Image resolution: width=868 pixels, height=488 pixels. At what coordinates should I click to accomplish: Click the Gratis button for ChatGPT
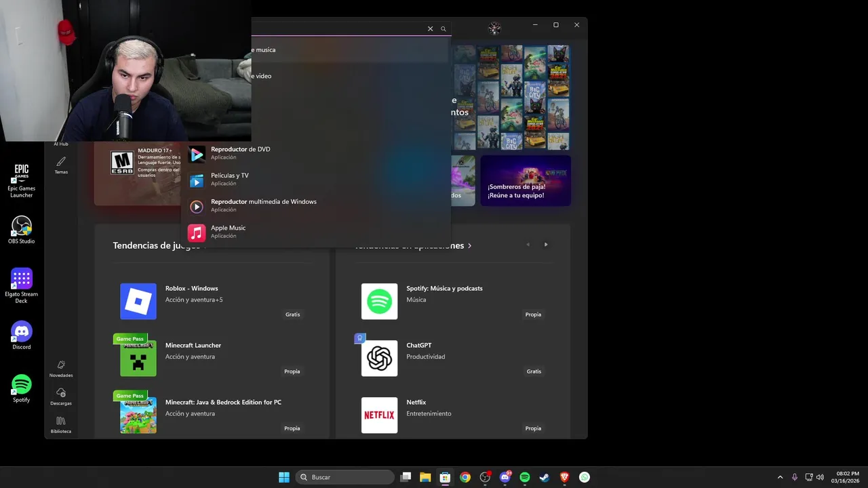tap(534, 371)
